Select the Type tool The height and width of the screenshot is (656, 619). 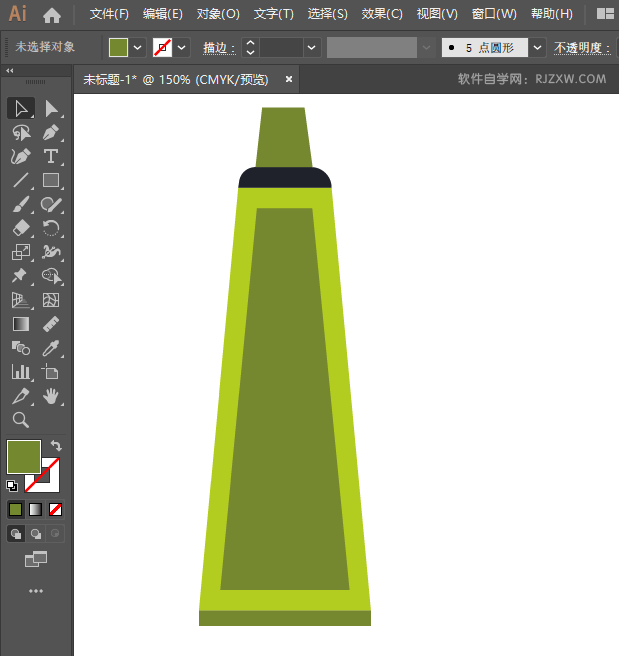51,157
